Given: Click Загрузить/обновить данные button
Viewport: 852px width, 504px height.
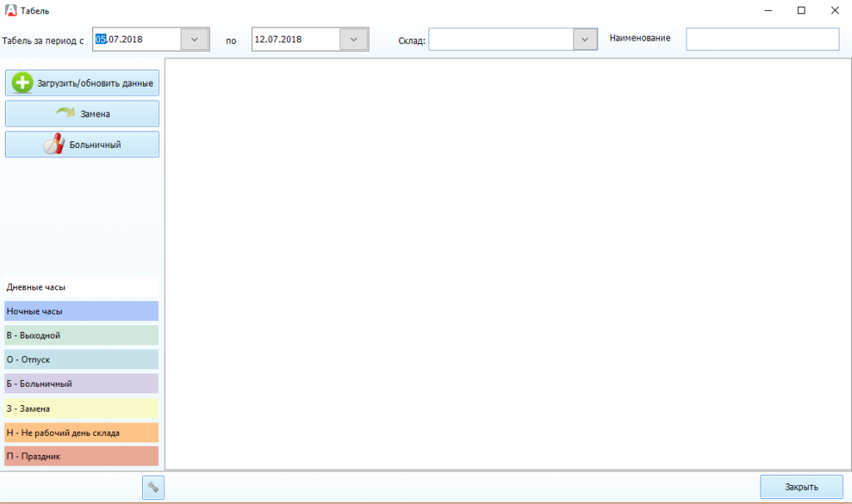Looking at the screenshot, I should pos(82,83).
